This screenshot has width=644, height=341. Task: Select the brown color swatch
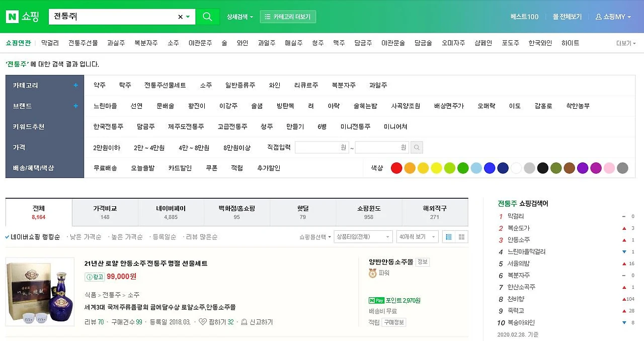[x=569, y=168]
